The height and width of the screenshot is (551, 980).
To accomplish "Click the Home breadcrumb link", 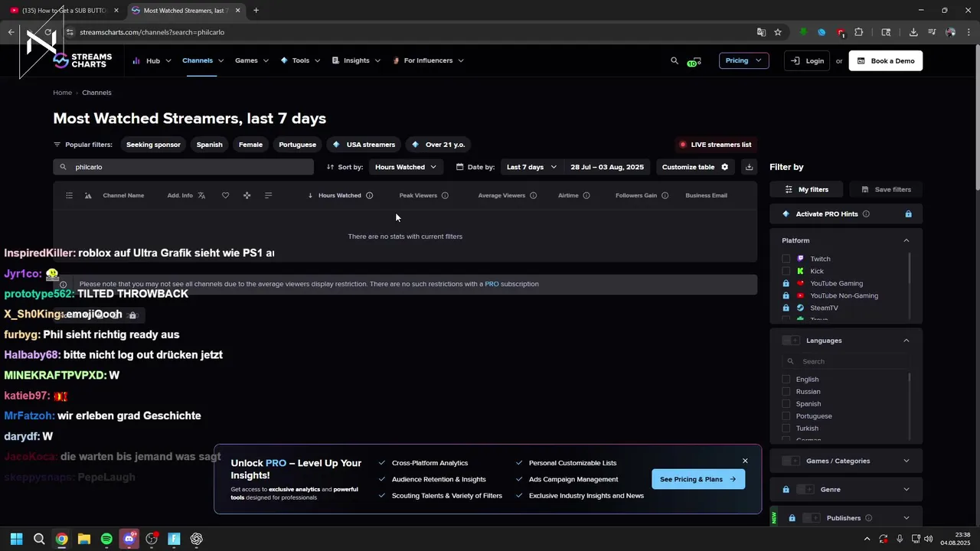I will (x=62, y=93).
